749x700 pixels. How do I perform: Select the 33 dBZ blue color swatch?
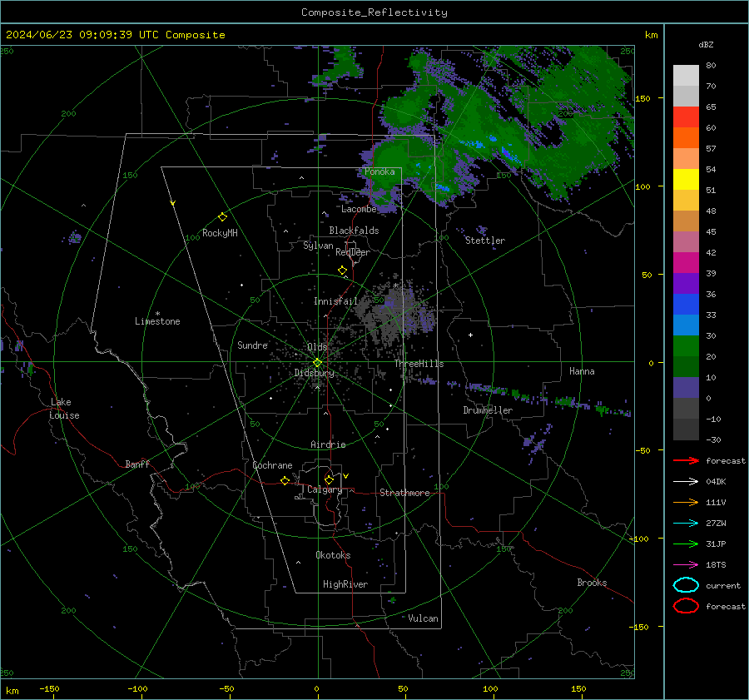point(686,305)
